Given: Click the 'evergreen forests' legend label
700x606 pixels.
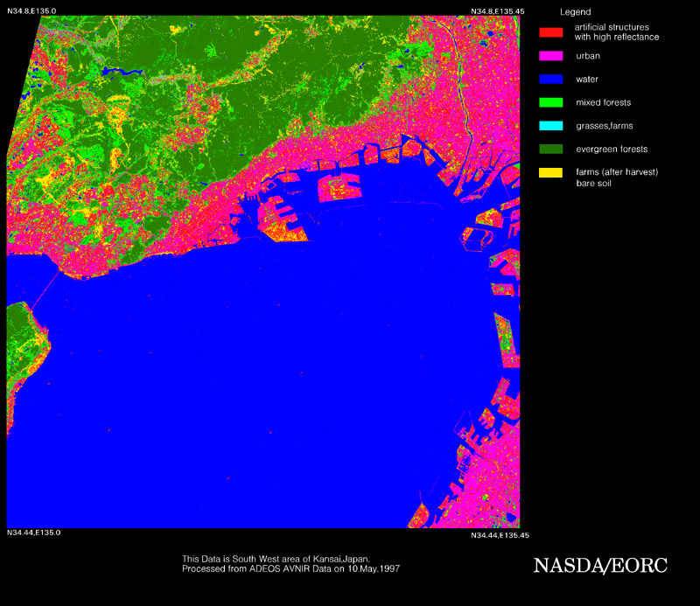Looking at the screenshot, I should [x=612, y=149].
